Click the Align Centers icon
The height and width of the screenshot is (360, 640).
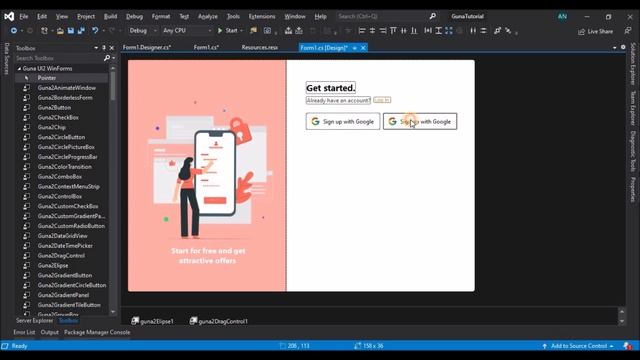(x=372, y=31)
